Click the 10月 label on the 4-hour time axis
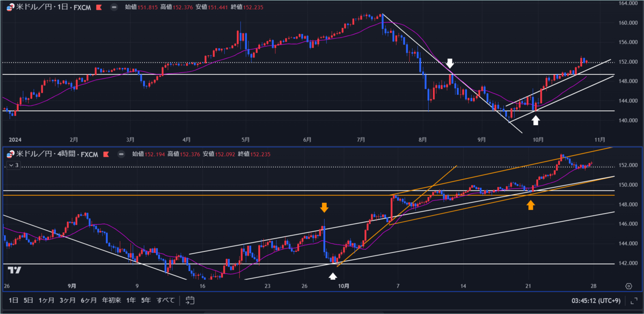644x314 pixels. click(343, 286)
